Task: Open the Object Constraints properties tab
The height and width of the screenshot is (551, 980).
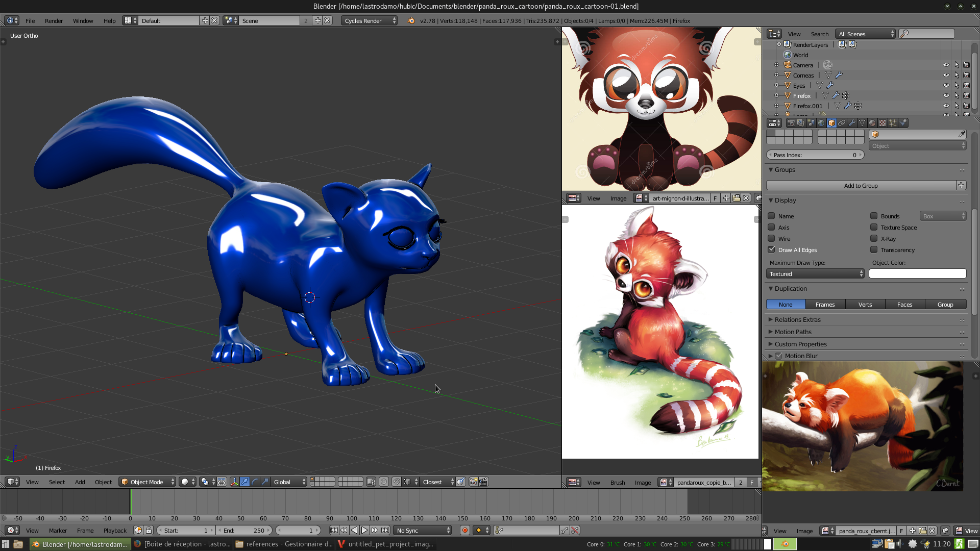Action: (x=842, y=123)
